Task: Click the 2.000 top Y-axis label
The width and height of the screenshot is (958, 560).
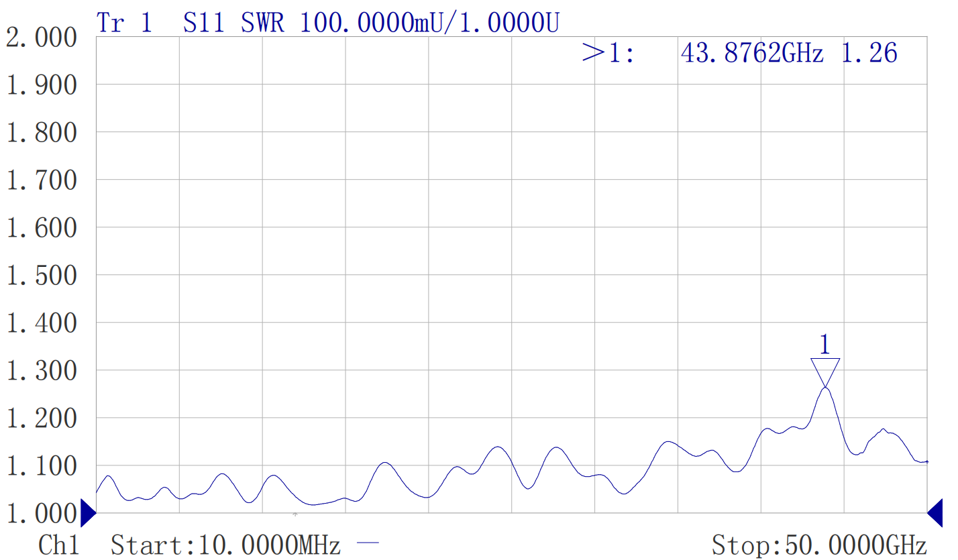Action: 42,38
